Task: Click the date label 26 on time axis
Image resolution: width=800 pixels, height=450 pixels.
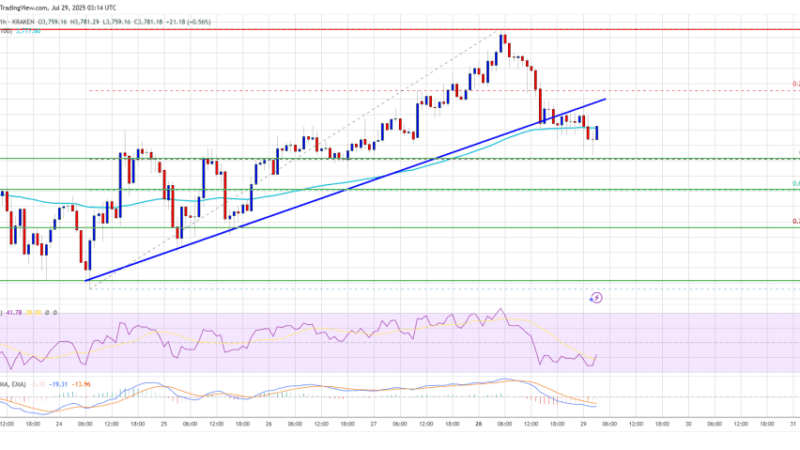Action: (268, 424)
